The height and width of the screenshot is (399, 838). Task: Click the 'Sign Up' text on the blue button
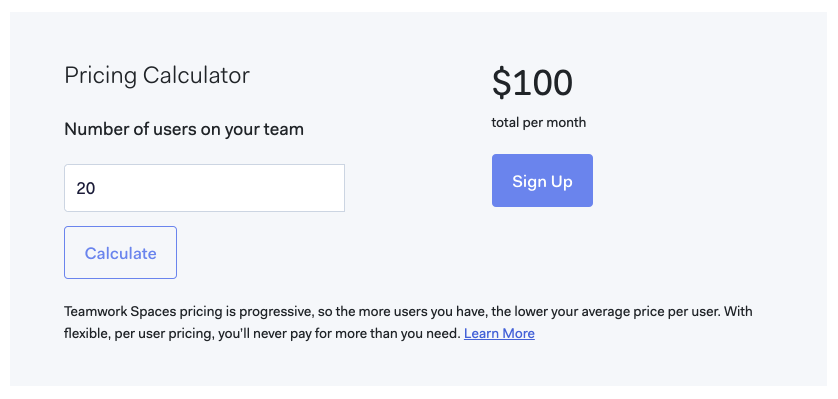[542, 181]
